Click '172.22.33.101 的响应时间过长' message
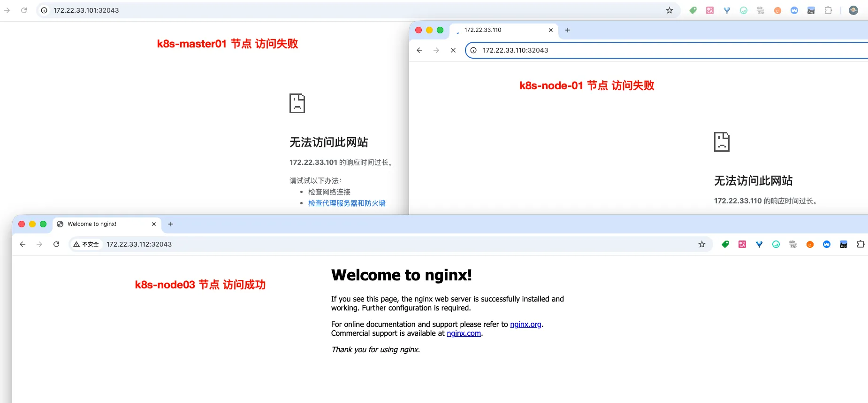The width and height of the screenshot is (868, 403). coord(342,163)
